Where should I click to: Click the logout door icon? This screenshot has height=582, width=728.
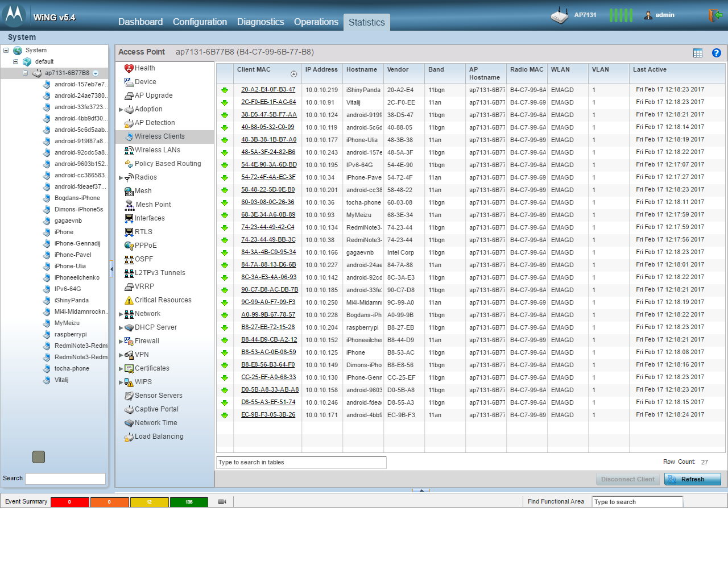tap(715, 15)
